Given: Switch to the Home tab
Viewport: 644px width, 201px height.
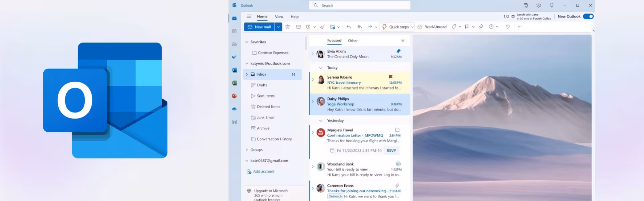Looking at the screenshot, I should (262, 16).
